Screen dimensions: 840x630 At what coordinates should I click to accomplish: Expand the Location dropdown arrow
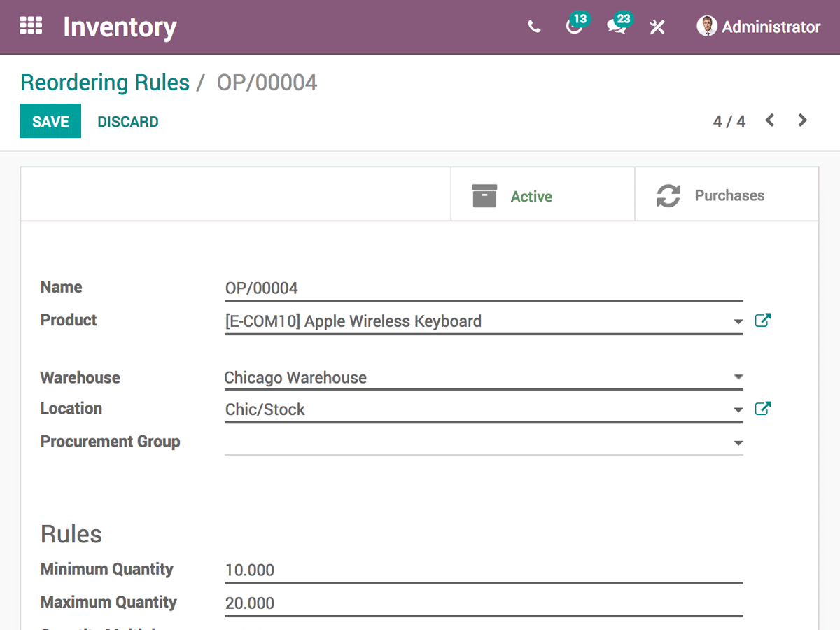(738, 410)
